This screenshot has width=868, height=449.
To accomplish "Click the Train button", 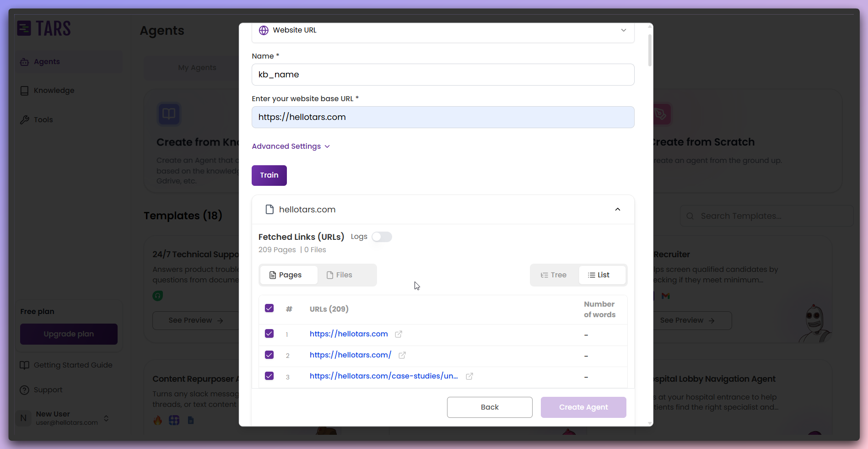I will (269, 175).
